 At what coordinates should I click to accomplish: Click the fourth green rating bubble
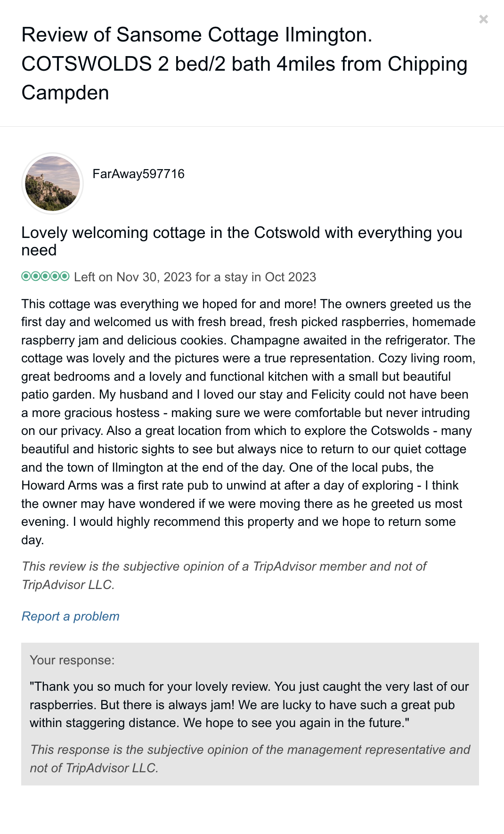click(x=55, y=276)
